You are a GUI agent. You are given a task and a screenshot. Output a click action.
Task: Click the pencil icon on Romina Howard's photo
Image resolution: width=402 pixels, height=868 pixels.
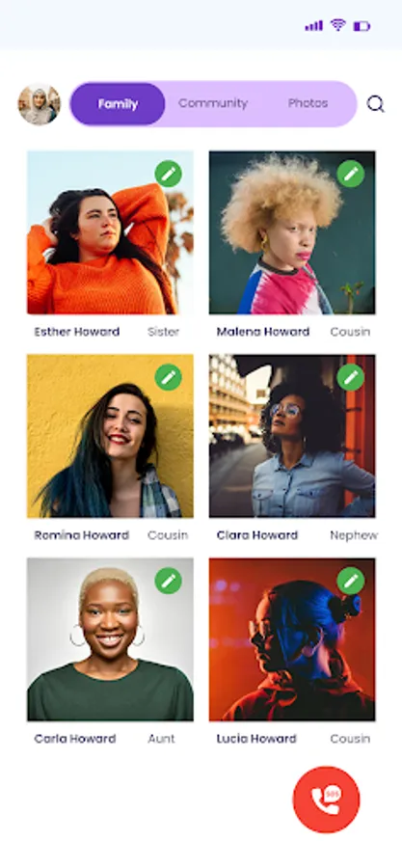[x=168, y=377]
